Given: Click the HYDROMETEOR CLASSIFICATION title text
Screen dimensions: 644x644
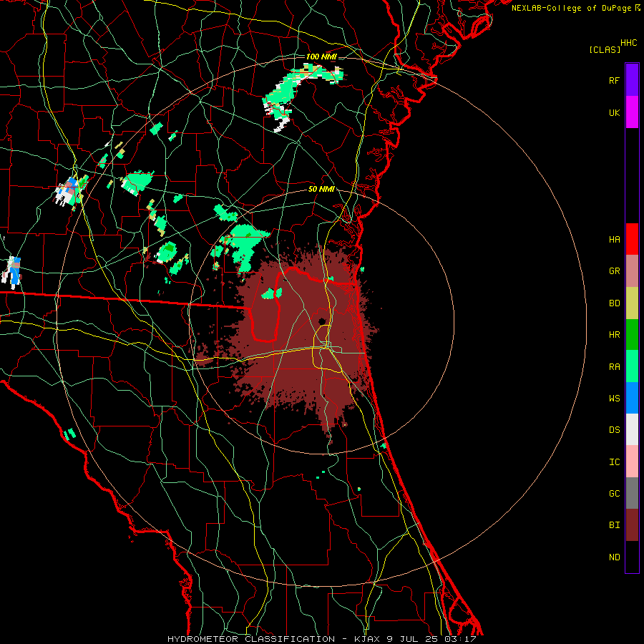Looking at the screenshot, I should 251,639.
